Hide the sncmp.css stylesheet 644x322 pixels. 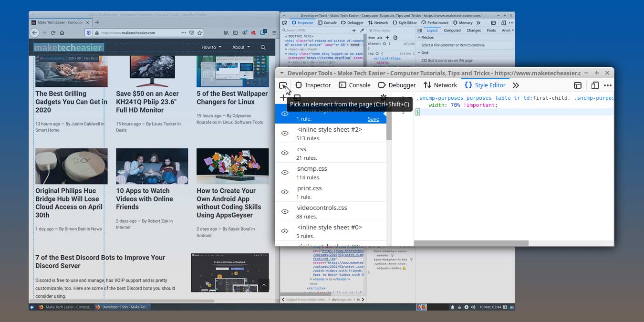285,172
